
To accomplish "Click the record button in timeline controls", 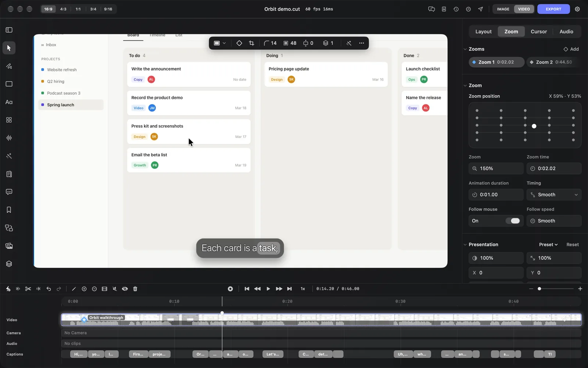I will 230,289.
